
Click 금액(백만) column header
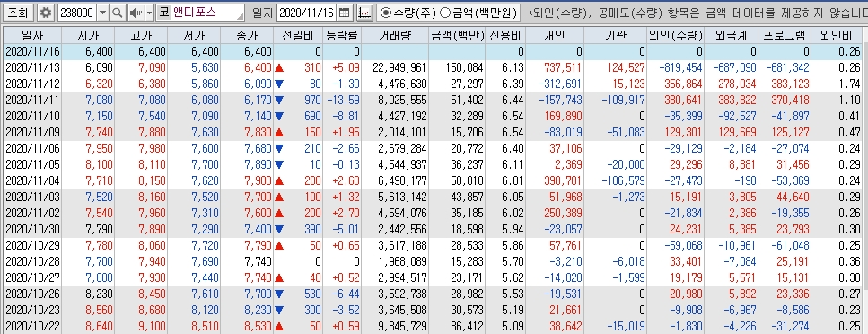point(457,36)
